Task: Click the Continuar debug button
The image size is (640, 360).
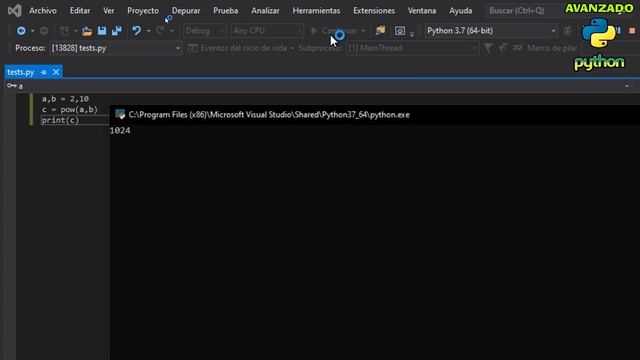Action: pos(334,31)
